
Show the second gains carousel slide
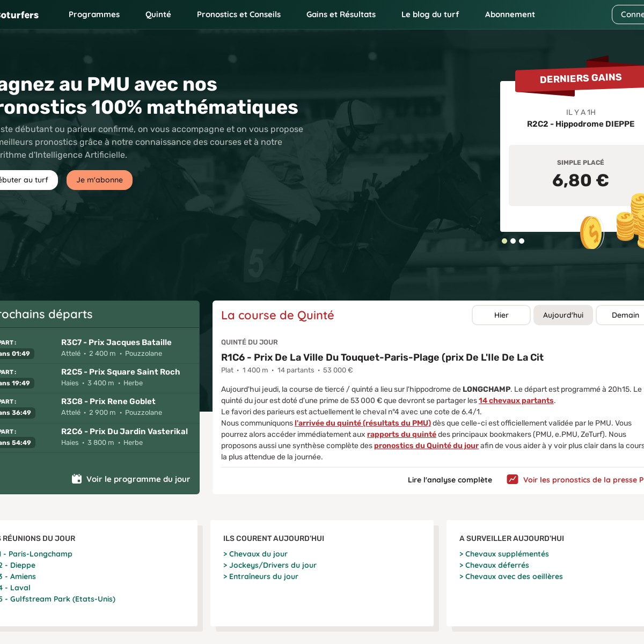click(x=513, y=241)
